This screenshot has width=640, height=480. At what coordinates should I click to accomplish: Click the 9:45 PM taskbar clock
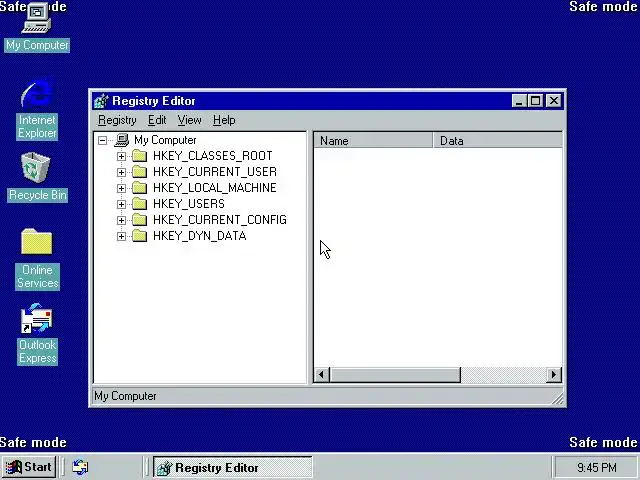[x=597, y=467]
